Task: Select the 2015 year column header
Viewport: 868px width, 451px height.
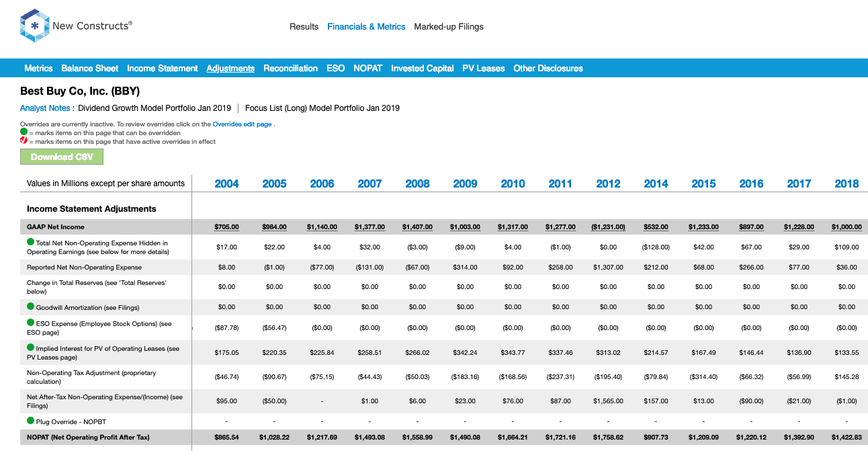Action: click(703, 183)
